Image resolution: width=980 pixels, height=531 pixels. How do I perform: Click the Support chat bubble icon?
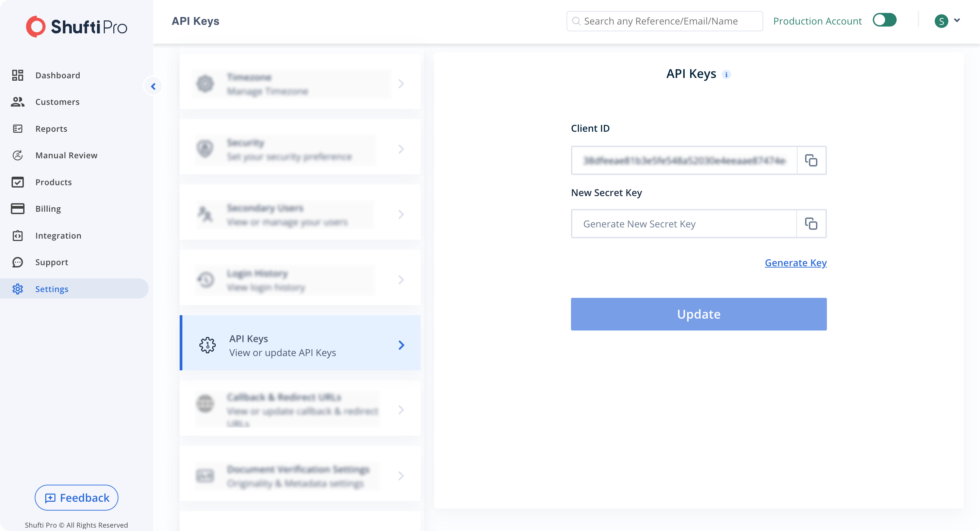[17, 262]
